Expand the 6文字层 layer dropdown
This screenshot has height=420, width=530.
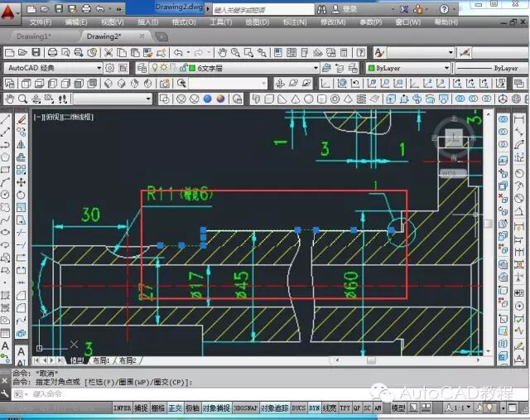pyautogui.click(x=316, y=68)
